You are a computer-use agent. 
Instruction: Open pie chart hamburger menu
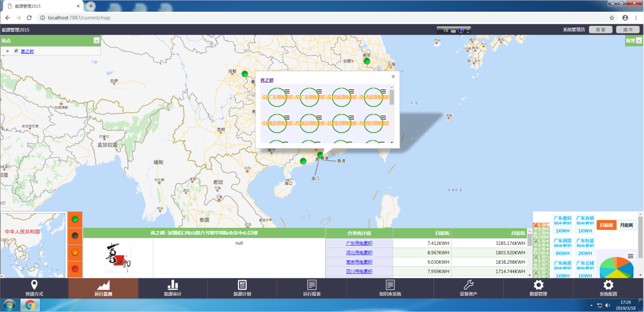(x=630, y=256)
